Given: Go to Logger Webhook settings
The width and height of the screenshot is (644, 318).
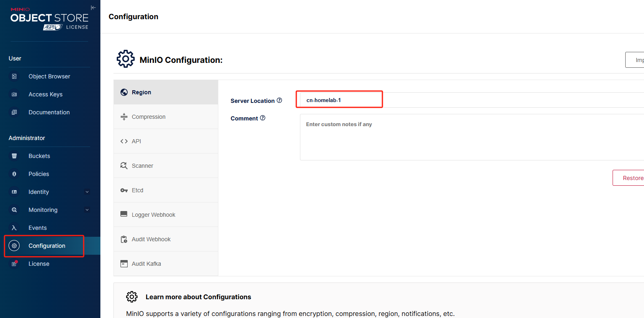Looking at the screenshot, I should coord(153,215).
